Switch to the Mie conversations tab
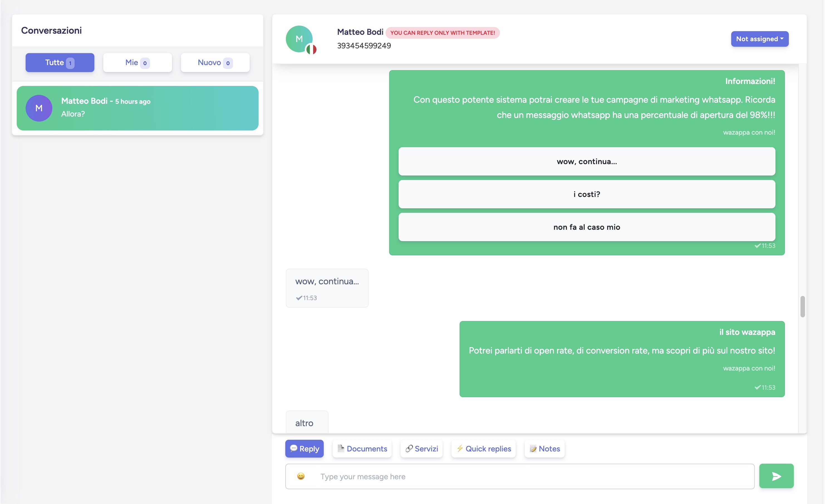 click(x=137, y=63)
